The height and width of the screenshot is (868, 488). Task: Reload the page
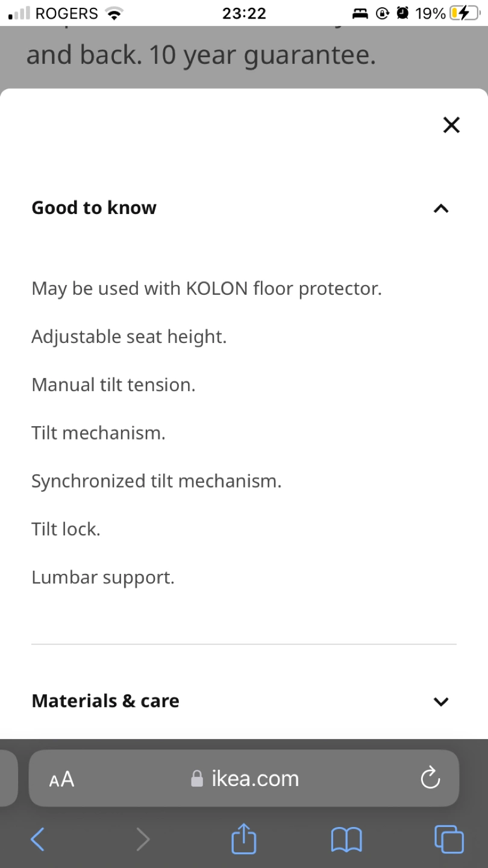click(x=430, y=778)
